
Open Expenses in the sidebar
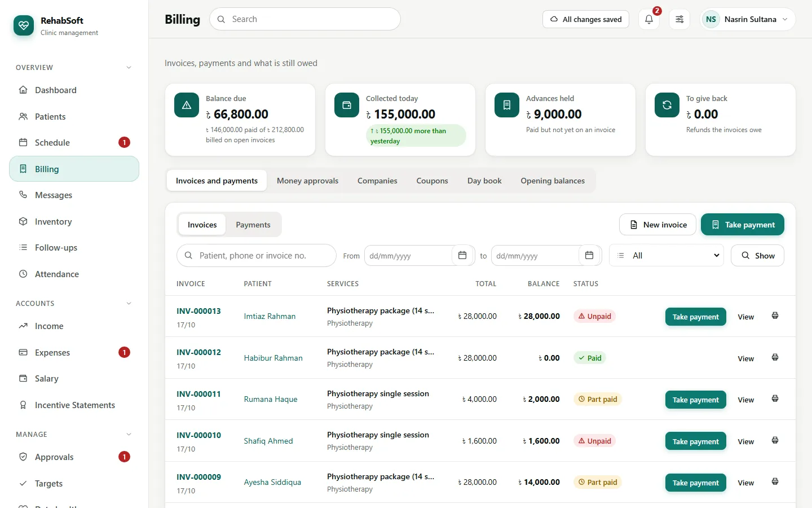pyautogui.click(x=74, y=353)
